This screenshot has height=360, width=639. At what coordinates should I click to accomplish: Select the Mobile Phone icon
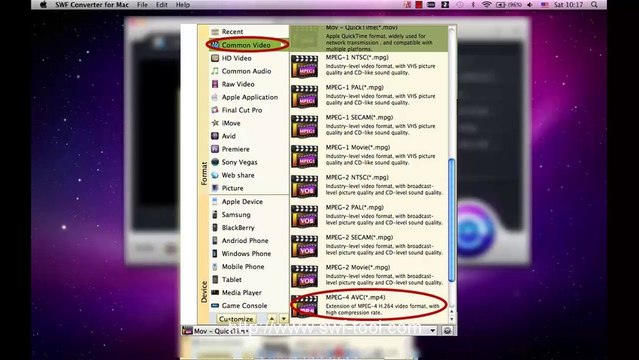tap(215, 267)
